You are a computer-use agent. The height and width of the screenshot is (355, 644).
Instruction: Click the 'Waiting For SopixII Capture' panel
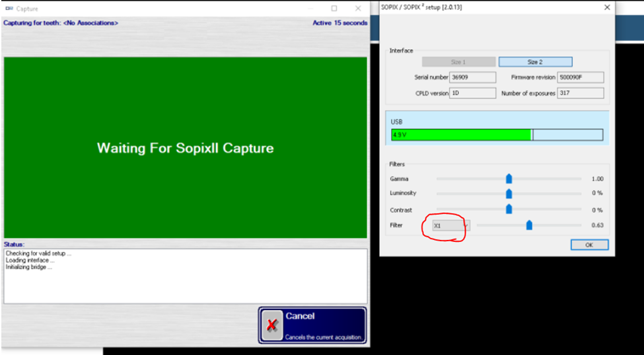pyautogui.click(x=185, y=147)
